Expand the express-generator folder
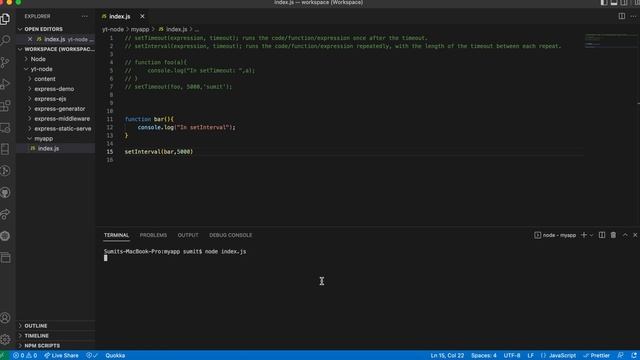The image size is (640, 360). pyautogui.click(x=60, y=109)
